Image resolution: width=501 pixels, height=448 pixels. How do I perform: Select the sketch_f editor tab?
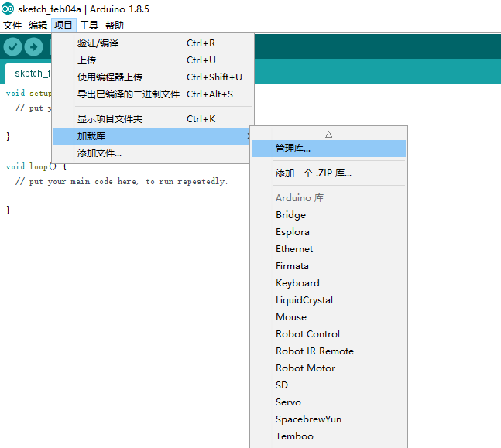pos(29,74)
